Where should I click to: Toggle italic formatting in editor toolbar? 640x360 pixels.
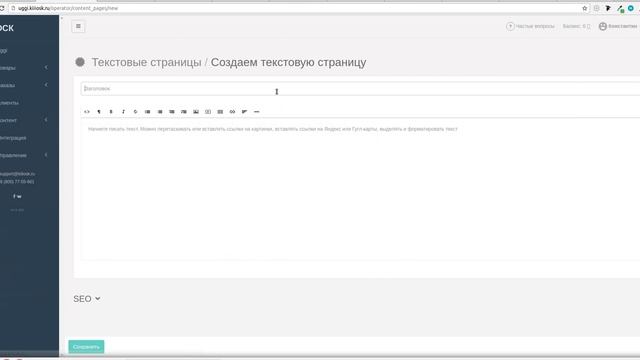(123, 112)
